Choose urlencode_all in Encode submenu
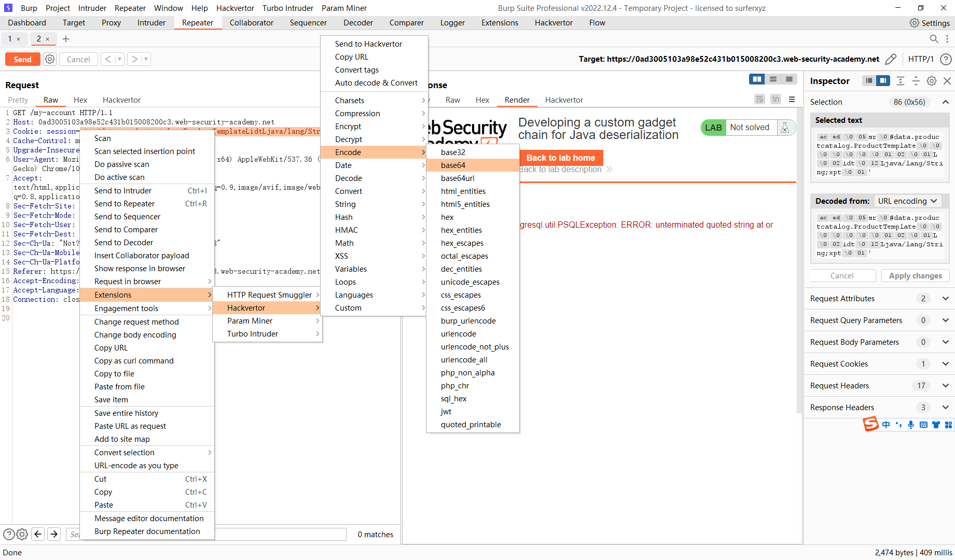 pos(473,360)
